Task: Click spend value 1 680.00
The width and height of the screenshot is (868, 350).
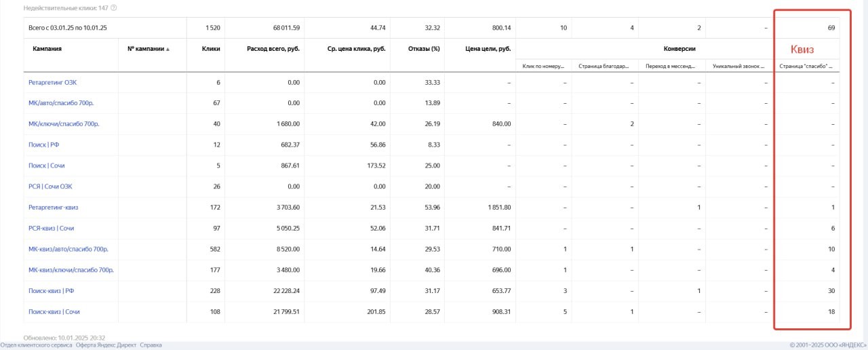Action: point(288,124)
